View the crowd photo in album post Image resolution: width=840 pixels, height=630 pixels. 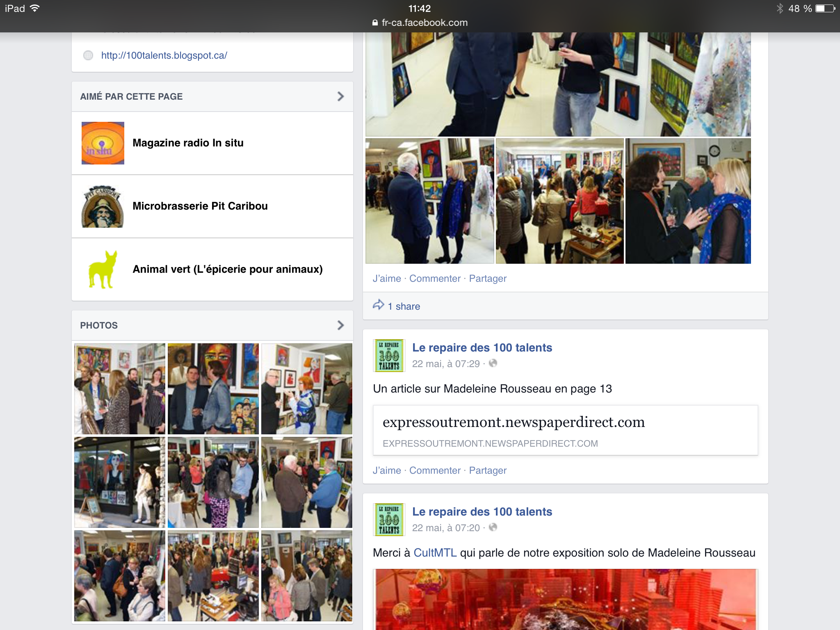(x=559, y=201)
